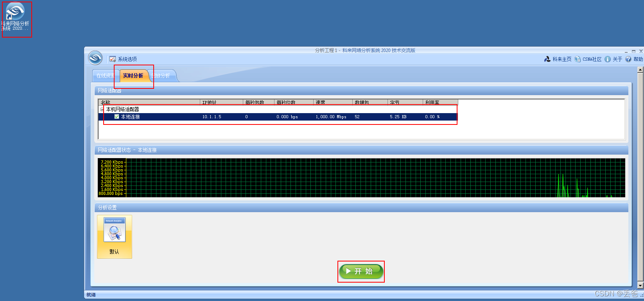Switch to the 回放分析 tab

(161, 76)
